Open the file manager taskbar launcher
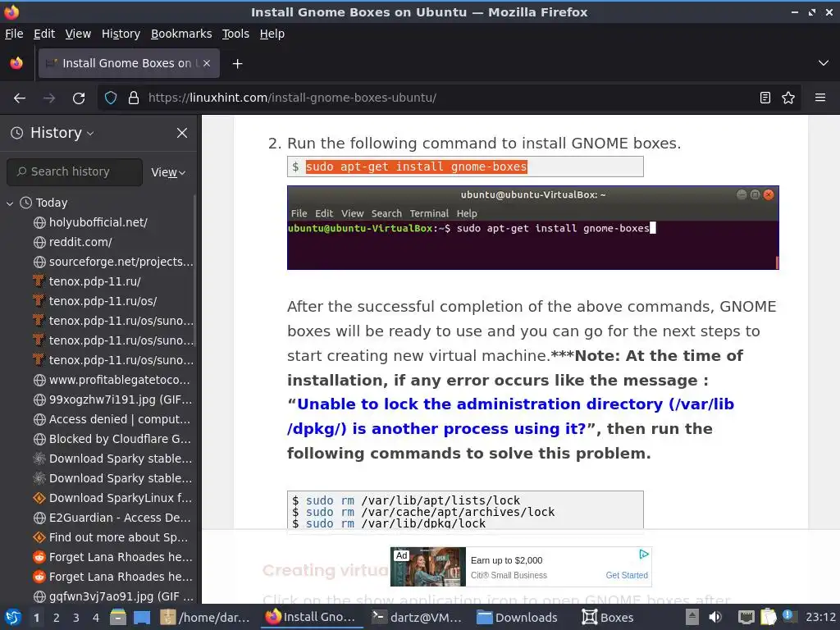This screenshot has height=630, width=840. tap(118, 618)
